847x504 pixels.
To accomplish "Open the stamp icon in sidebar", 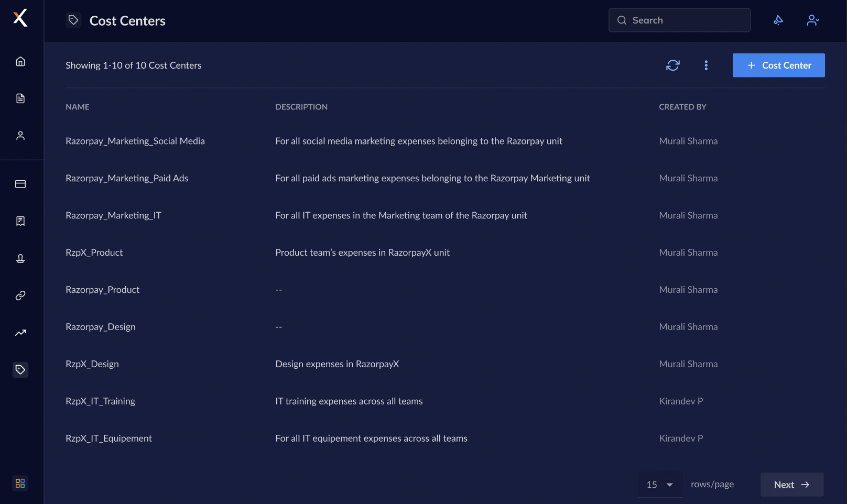I will (20, 258).
